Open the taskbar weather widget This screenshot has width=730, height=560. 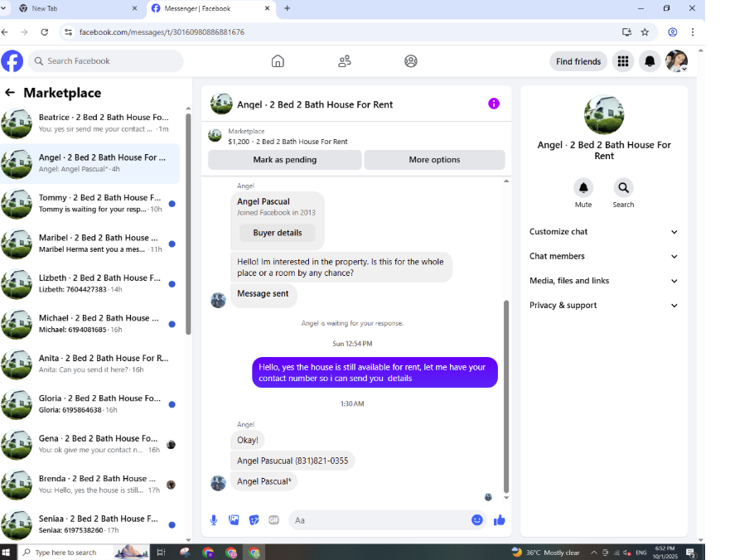point(546,553)
